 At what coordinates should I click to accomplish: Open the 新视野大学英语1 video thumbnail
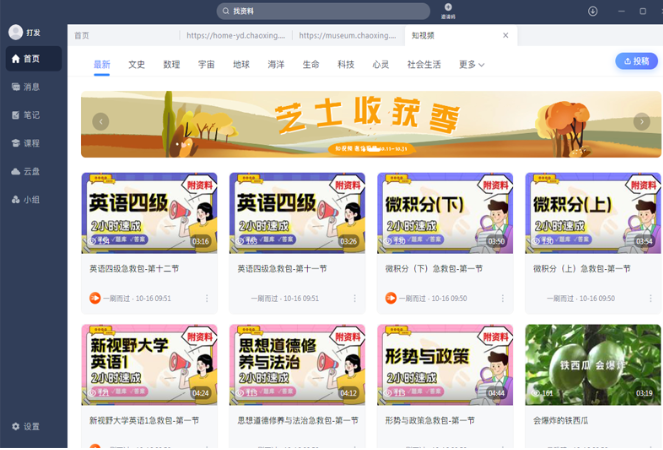[x=149, y=365]
